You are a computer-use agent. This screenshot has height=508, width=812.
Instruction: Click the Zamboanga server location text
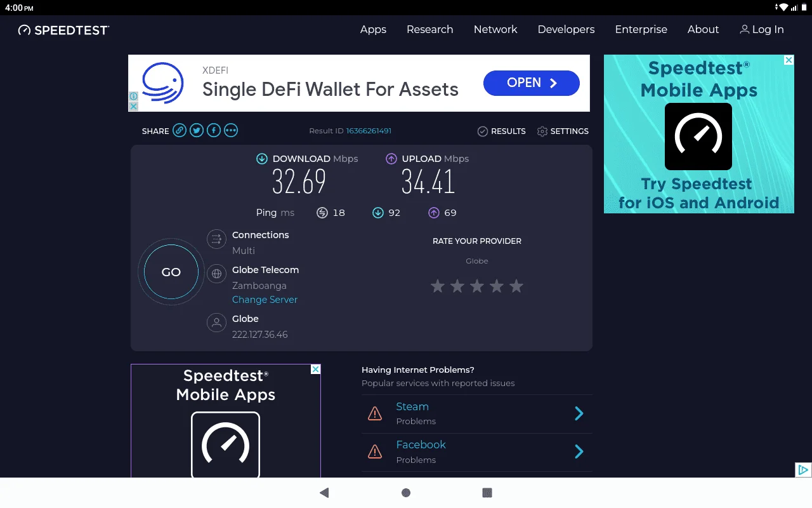(x=259, y=286)
